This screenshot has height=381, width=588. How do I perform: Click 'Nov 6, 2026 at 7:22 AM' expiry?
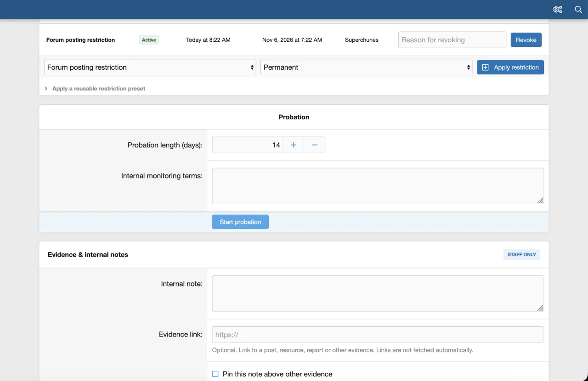pyautogui.click(x=292, y=40)
